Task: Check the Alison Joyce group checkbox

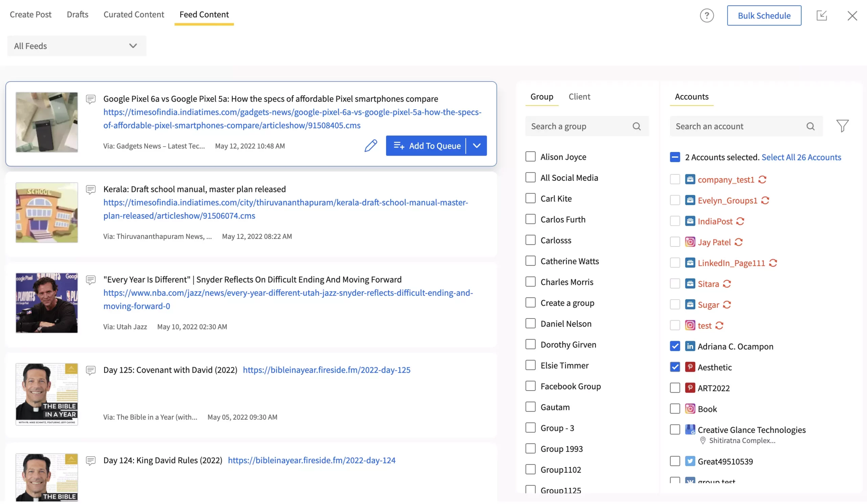Action: pos(530,157)
